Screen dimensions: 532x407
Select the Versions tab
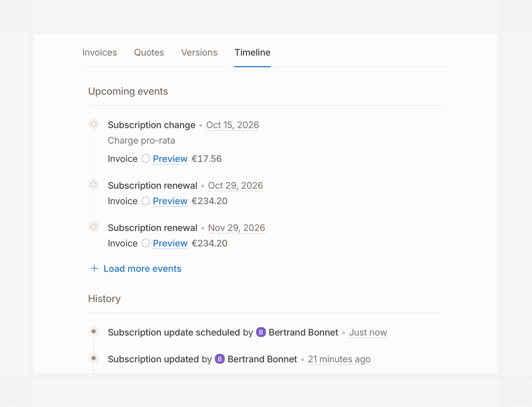point(199,52)
